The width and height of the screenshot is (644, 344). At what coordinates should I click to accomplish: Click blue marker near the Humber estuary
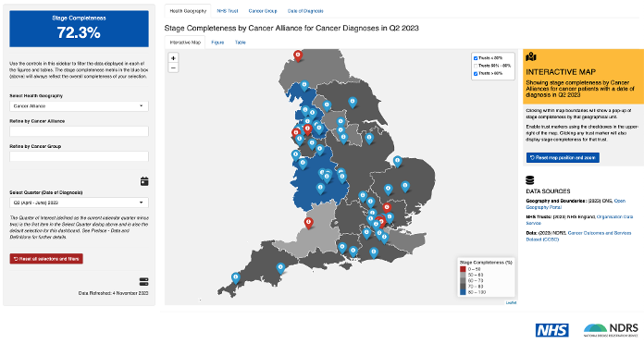[369, 139]
